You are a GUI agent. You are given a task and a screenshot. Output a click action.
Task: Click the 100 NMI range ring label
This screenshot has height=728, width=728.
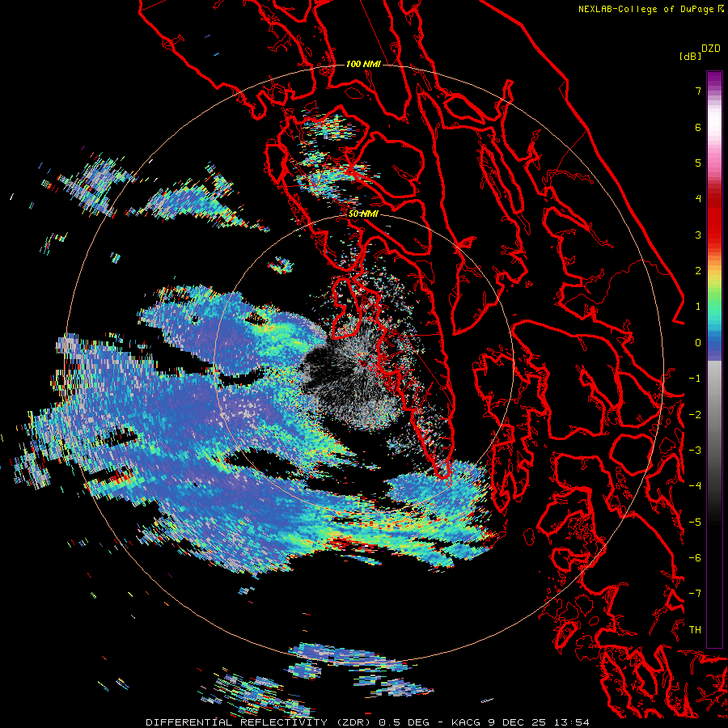tap(363, 64)
